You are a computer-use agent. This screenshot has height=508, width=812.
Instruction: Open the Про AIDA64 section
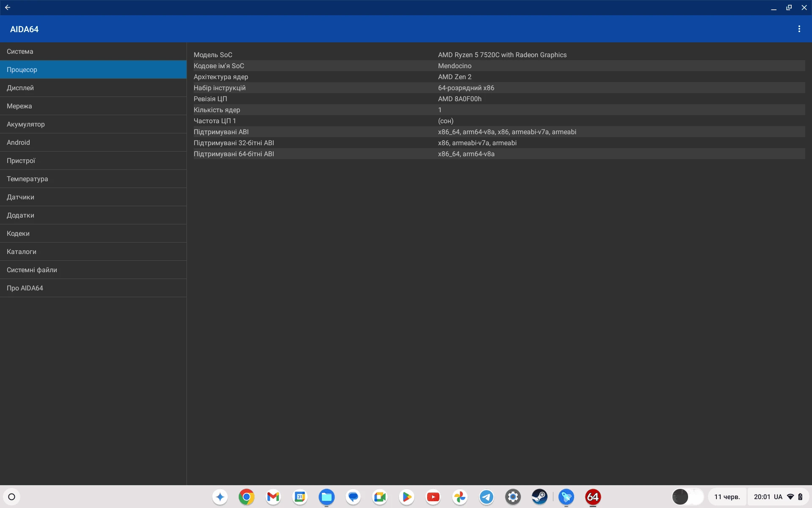pos(93,288)
